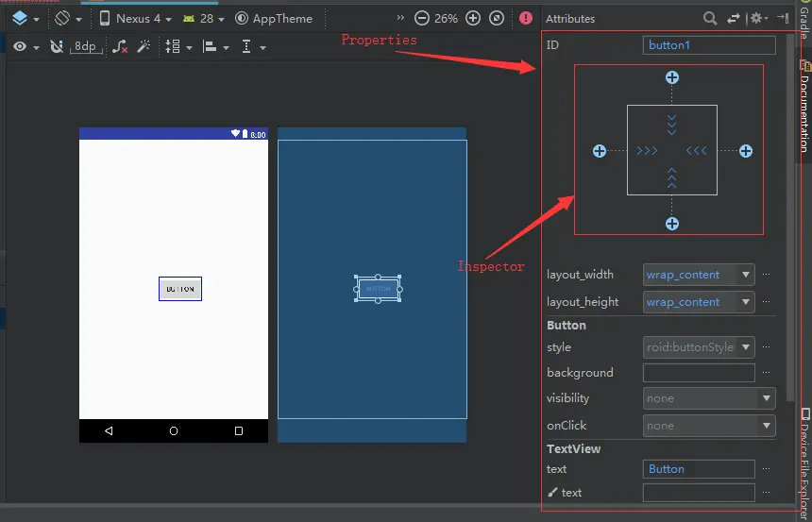This screenshot has width=812, height=522.
Task: Show the red layout warnings indicator
Action: click(526, 19)
